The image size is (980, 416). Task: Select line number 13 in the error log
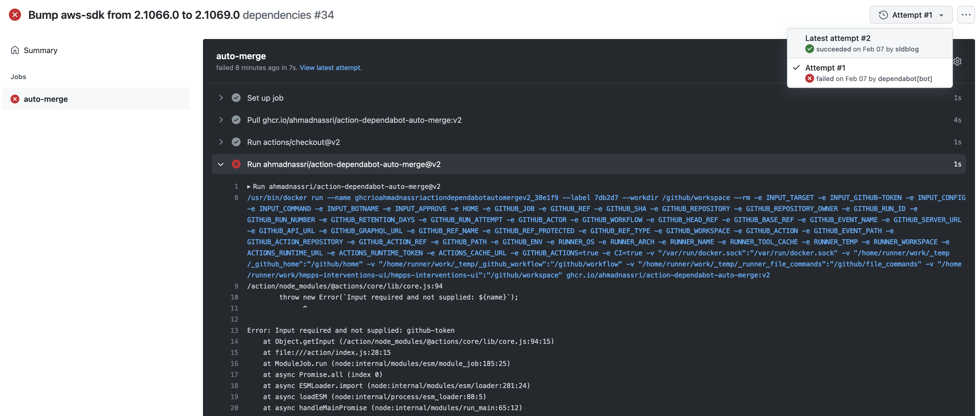click(234, 330)
